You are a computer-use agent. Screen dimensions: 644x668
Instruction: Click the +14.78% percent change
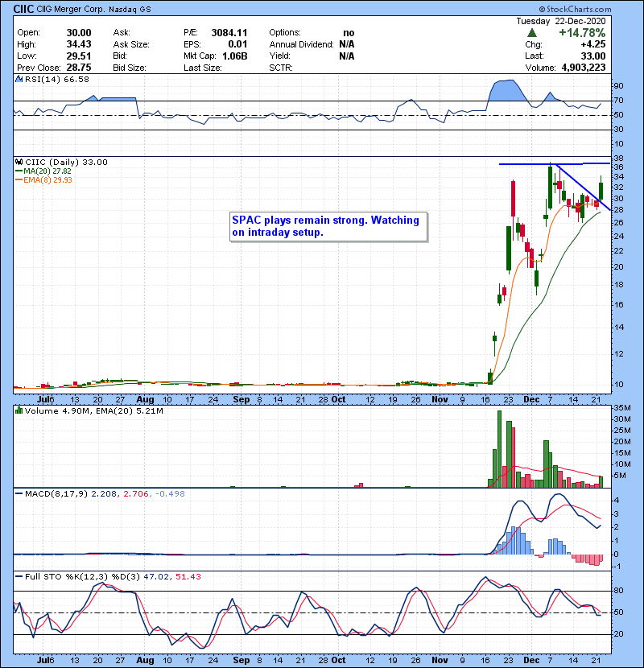coord(582,32)
